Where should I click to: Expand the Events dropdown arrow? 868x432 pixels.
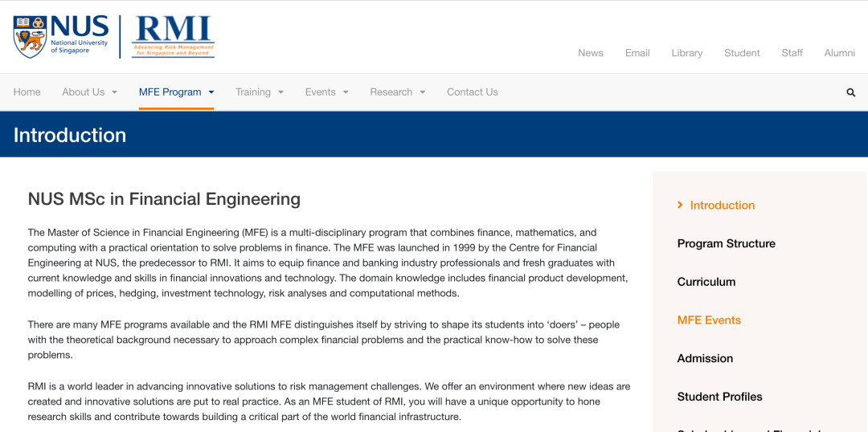coord(346,92)
